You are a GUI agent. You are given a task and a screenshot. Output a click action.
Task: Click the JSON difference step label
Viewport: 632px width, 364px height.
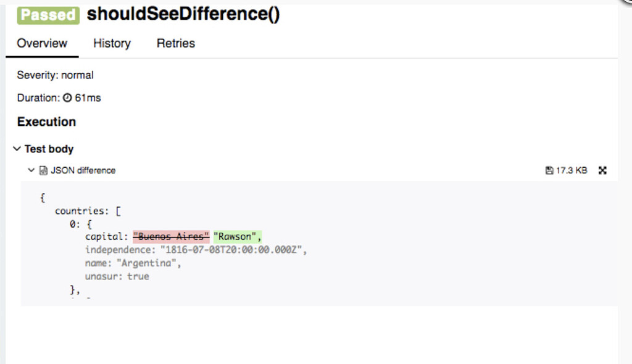[x=83, y=170]
